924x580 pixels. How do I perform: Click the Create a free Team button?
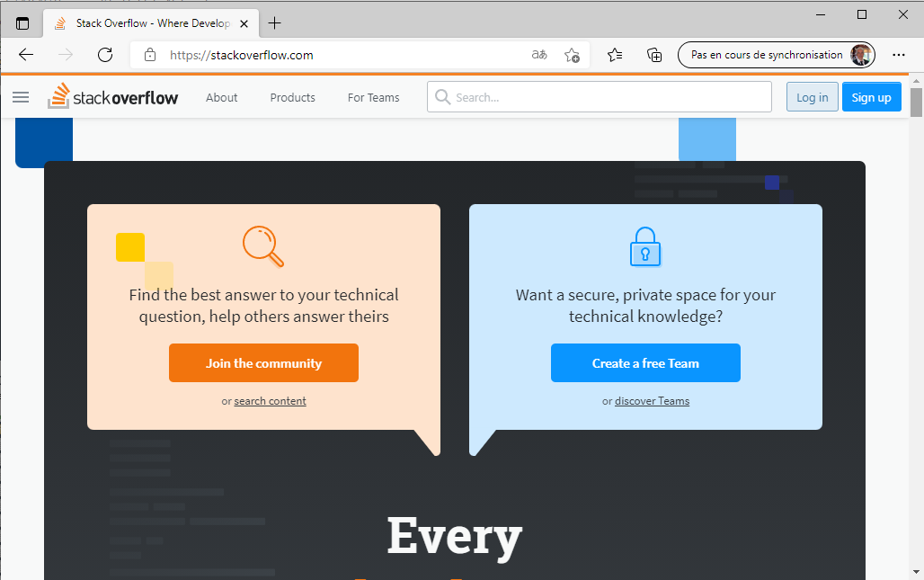point(645,363)
